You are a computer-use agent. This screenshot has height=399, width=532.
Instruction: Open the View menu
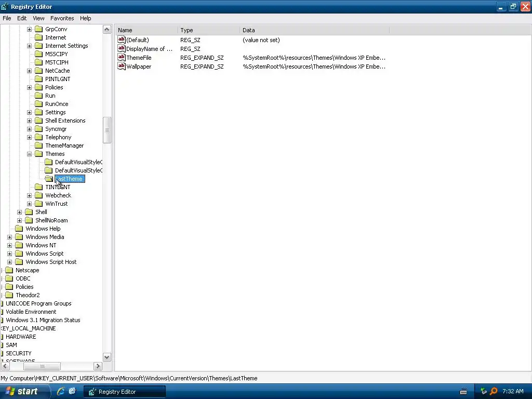coord(38,18)
